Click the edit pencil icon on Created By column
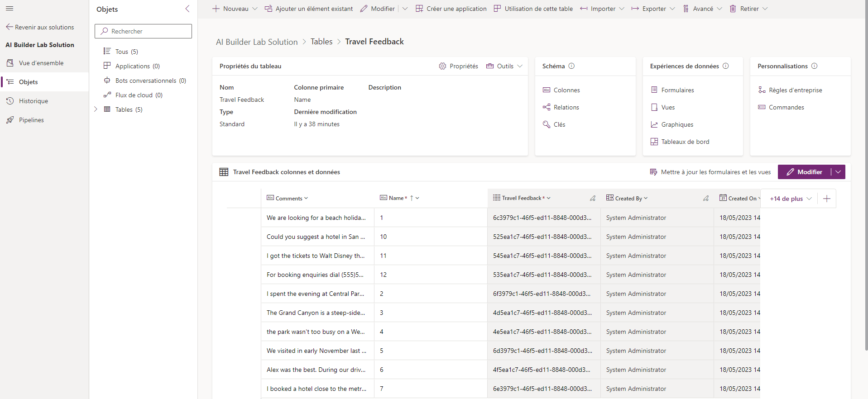 (706, 198)
